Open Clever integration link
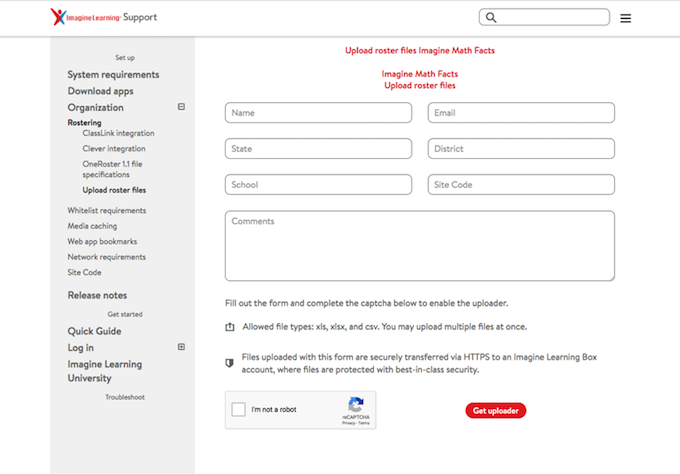Viewport: 680px width, 474px height. [113, 149]
